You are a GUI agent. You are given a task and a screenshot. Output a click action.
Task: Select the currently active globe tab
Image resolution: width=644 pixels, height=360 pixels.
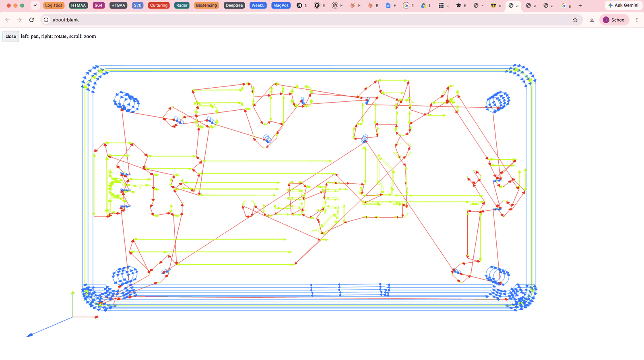tap(513, 5)
